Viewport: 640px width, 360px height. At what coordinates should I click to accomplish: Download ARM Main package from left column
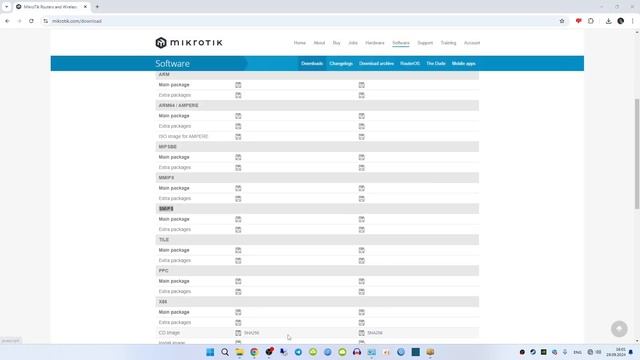(x=238, y=85)
